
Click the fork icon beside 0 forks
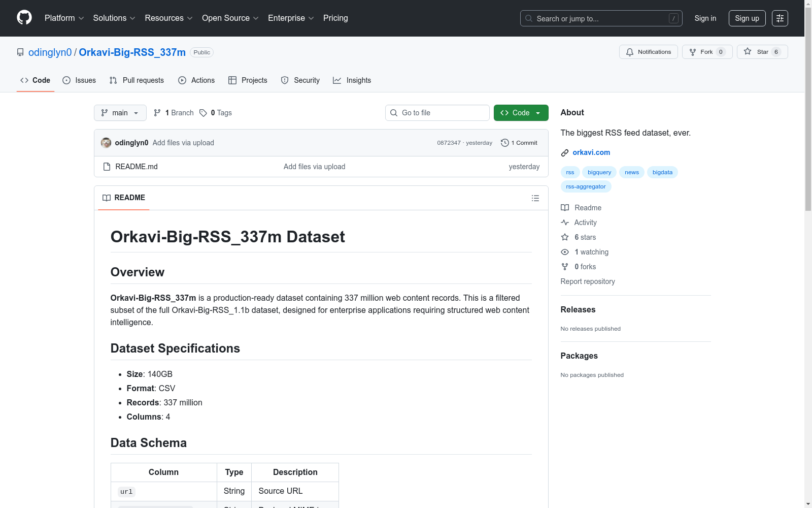click(x=565, y=267)
